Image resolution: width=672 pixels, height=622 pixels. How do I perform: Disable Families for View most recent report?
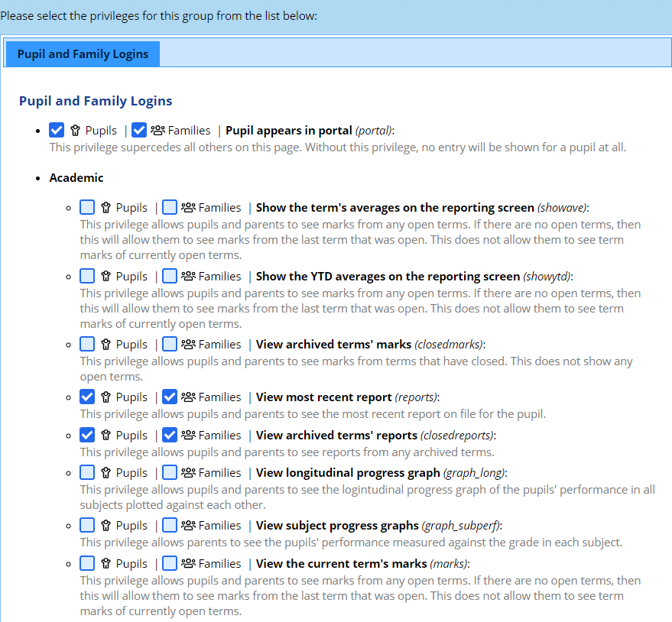pos(170,397)
